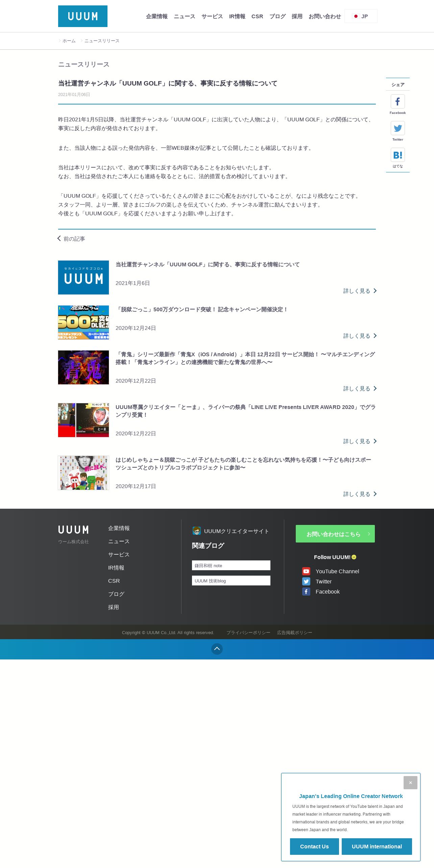Go to the previous article (前の記事)
434x868 pixels.
[71, 239]
